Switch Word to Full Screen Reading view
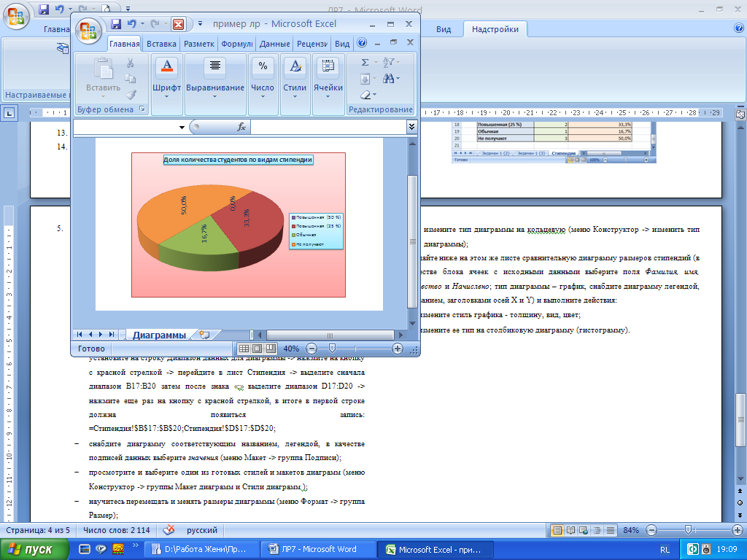The height and width of the screenshot is (560, 747). tap(570, 530)
